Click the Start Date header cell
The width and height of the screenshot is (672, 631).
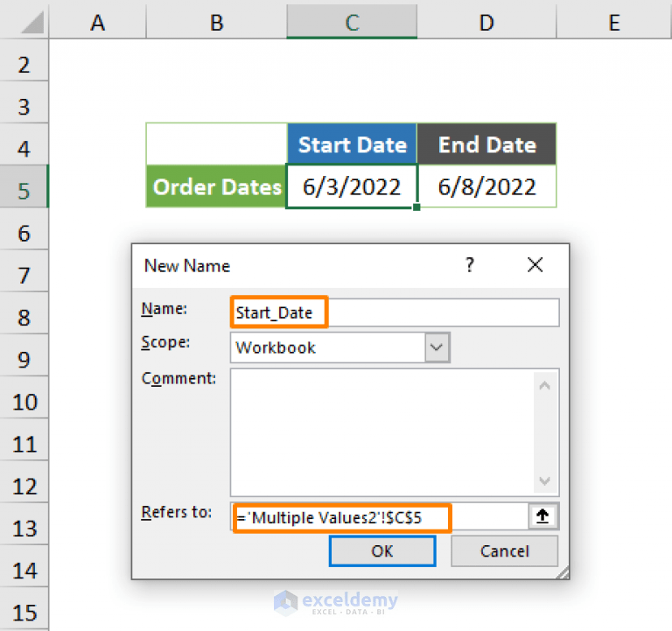352,144
